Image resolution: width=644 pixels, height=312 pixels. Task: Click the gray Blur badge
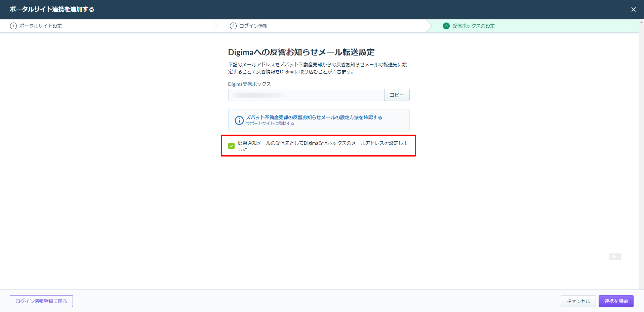click(615, 257)
